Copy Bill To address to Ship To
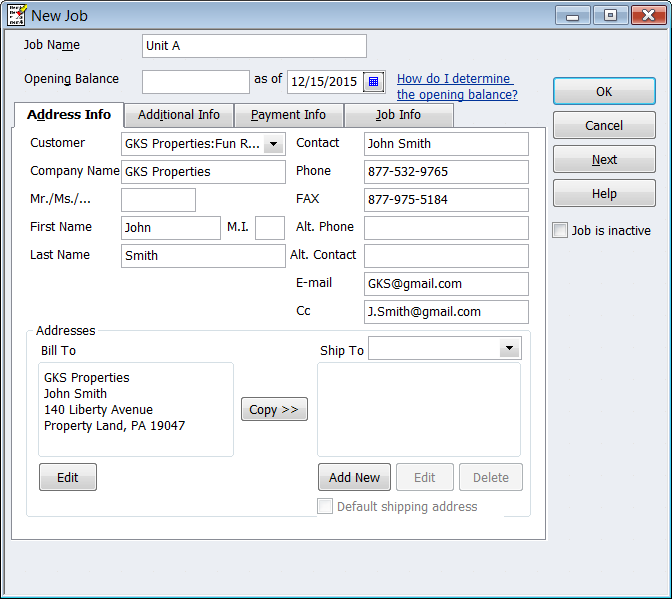The width and height of the screenshot is (672, 599). click(274, 410)
